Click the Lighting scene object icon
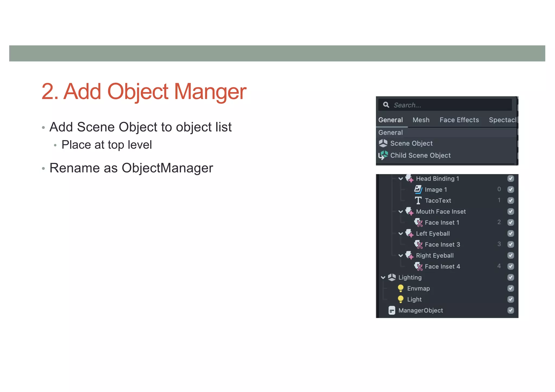Screen dimensions: 555x392 [x=392, y=277]
